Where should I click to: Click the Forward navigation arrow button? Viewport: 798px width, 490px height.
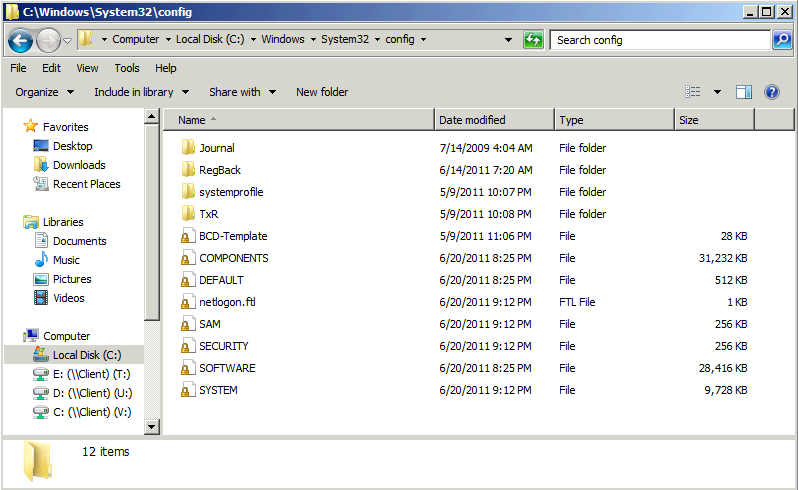tap(48, 40)
